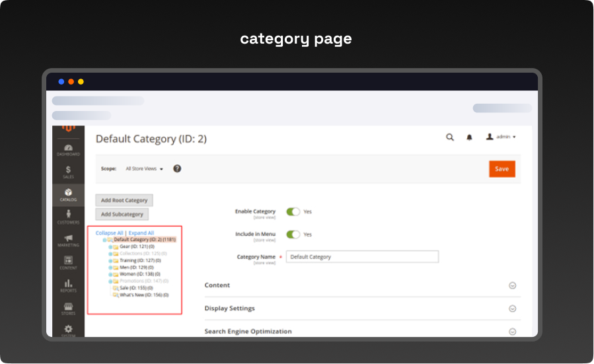Viewport: 594px width, 364px height.
Task: Open the Sales sidebar icon
Action: [69, 172]
